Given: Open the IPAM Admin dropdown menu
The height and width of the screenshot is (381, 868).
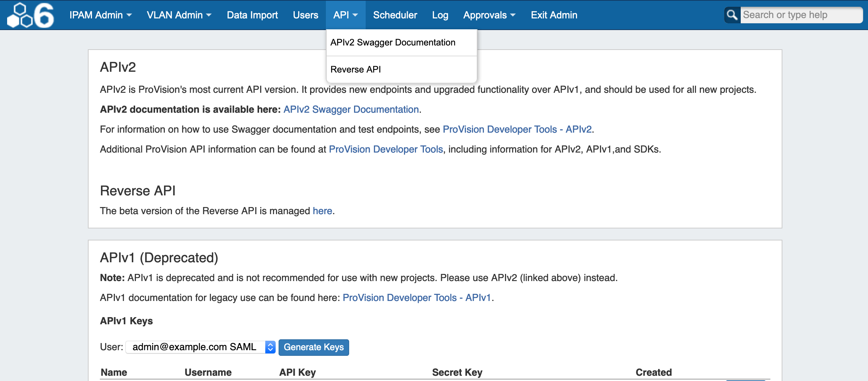Looking at the screenshot, I should tap(100, 15).
